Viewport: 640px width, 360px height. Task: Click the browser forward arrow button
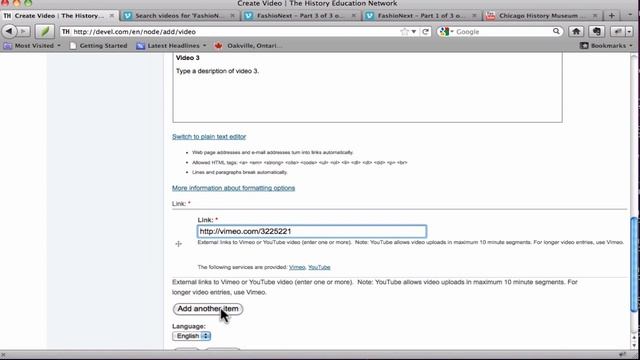[x=23, y=31]
